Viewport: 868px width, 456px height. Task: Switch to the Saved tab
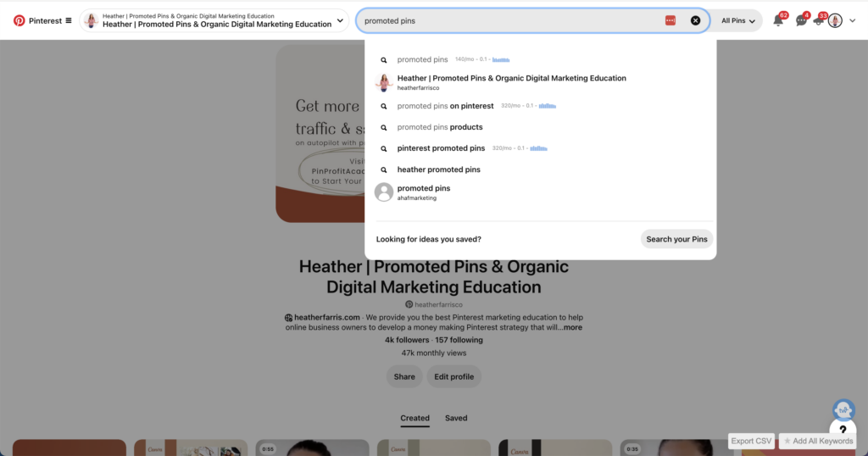456,418
